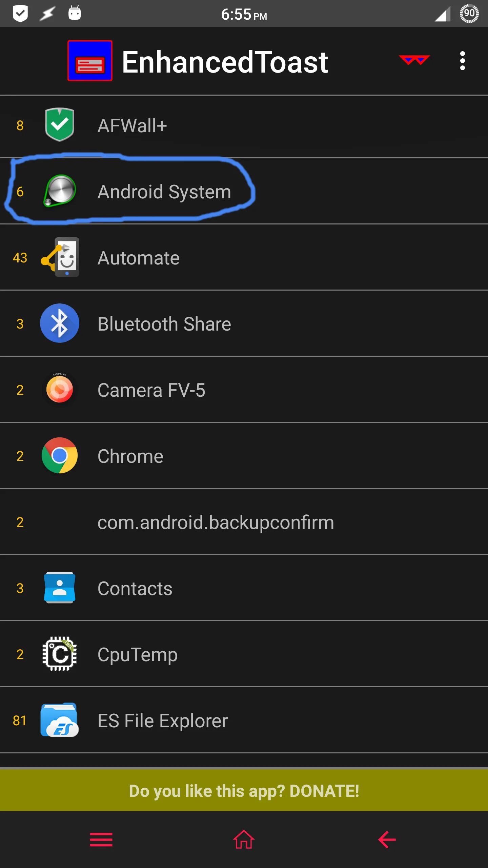488x868 pixels.
Task: Tap the EnhancedToast app logo icon
Action: (x=90, y=61)
